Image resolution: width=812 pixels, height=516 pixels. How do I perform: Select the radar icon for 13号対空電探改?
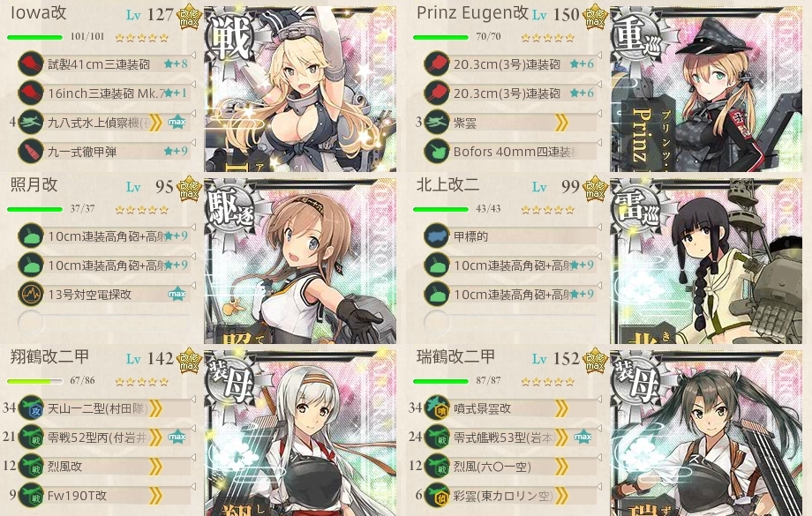(x=31, y=294)
